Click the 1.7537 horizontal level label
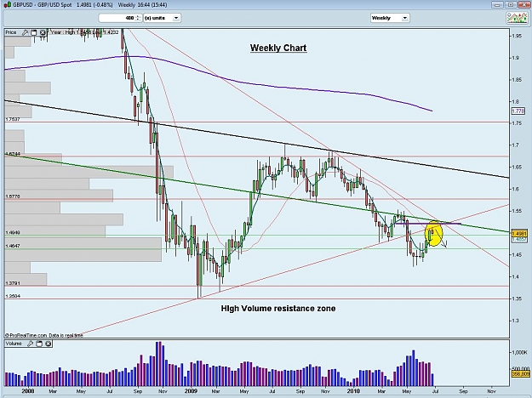532x398 pixels. tap(13, 119)
